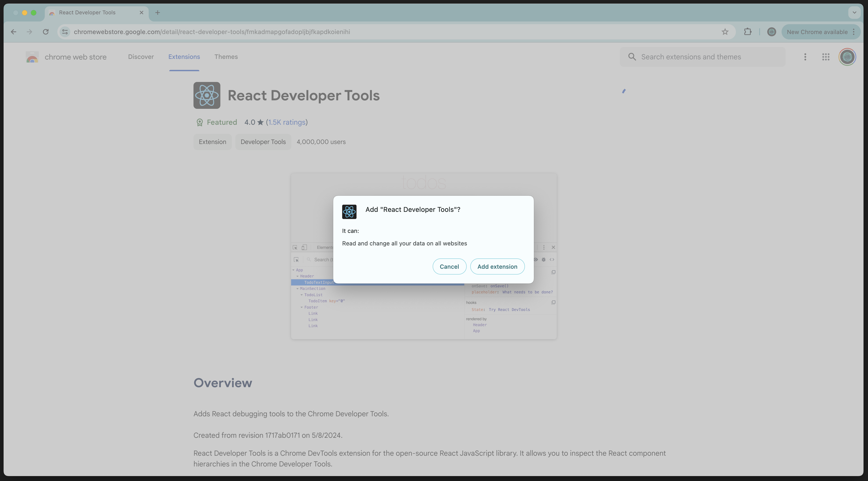Click the view source code brackets icon
The image size is (868, 481).
click(x=552, y=259)
